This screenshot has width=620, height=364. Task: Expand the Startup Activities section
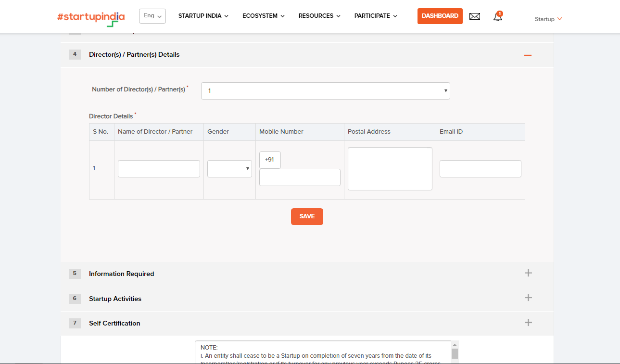[528, 298]
